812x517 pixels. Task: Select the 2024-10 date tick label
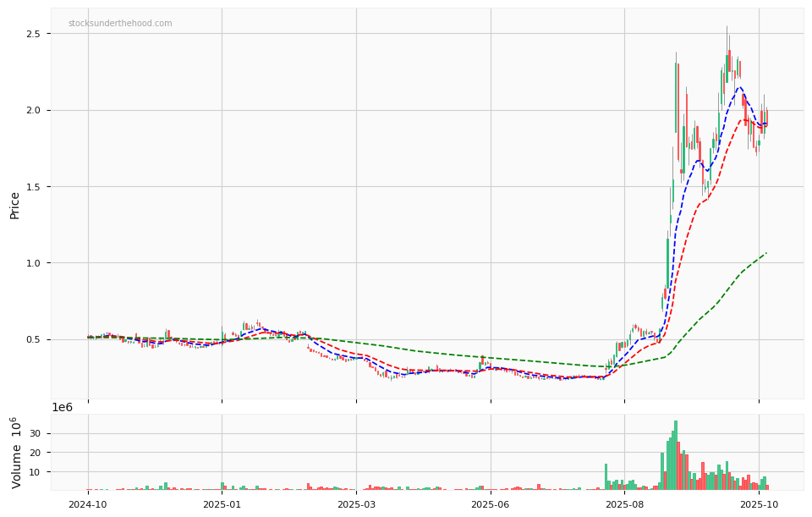coord(88,504)
